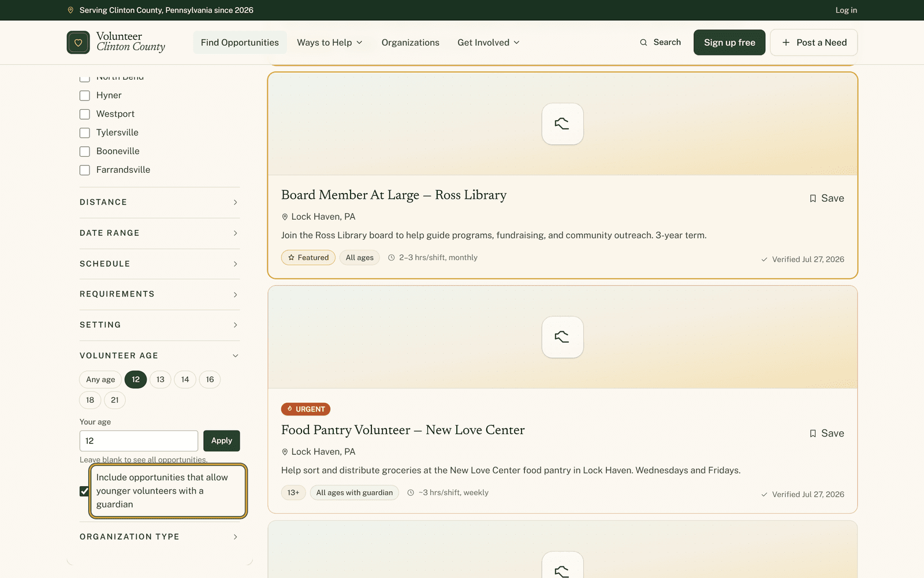The width and height of the screenshot is (924, 578).
Task: Click the Post a Need button
Action: pos(814,42)
